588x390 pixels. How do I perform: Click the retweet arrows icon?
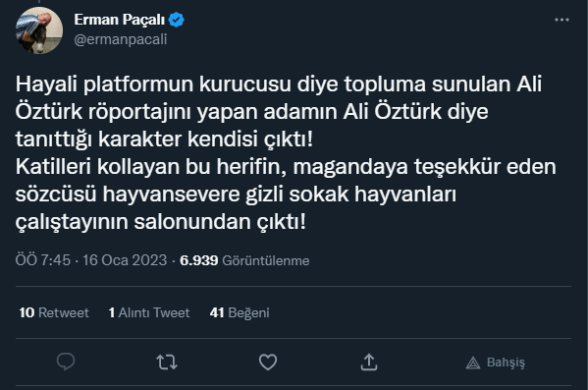[167, 362]
